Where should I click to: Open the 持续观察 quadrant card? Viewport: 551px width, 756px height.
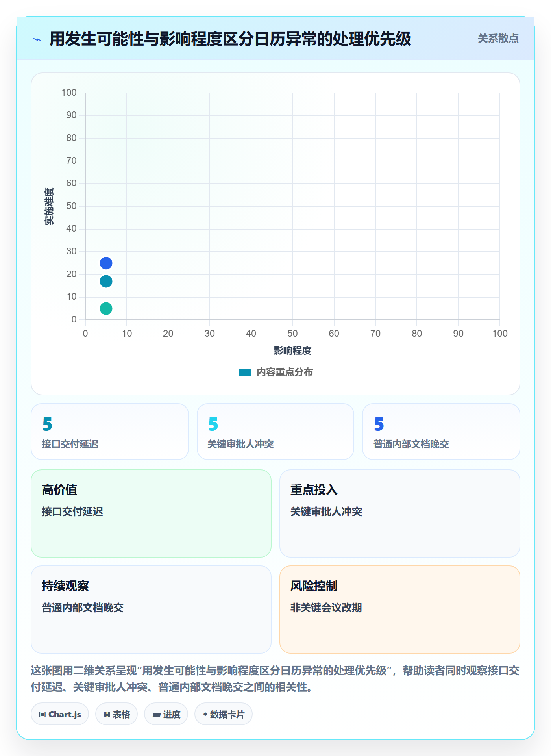coord(151,610)
